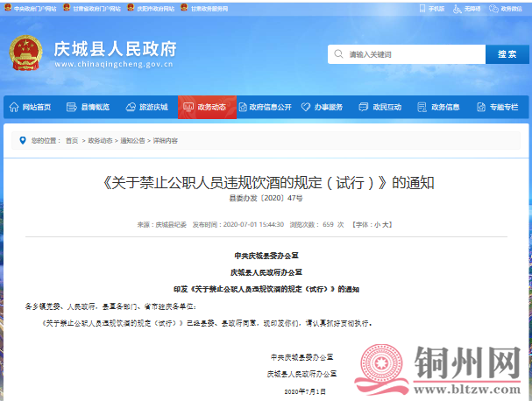532x401 pixels.
Task: Go to 首页 in the breadcrumb
Action: [72, 141]
